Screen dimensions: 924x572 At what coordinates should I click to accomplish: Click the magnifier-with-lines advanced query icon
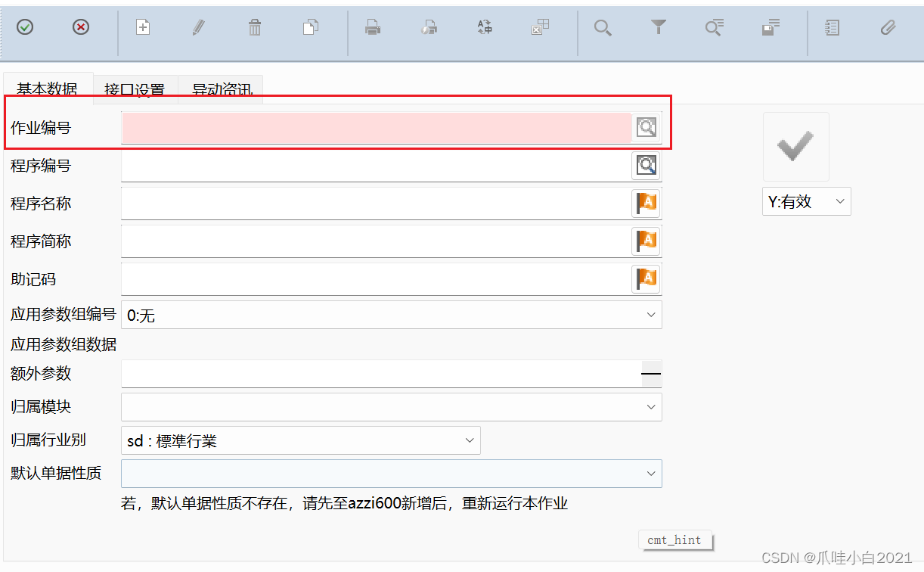pyautogui.click(x=715, y=28)
